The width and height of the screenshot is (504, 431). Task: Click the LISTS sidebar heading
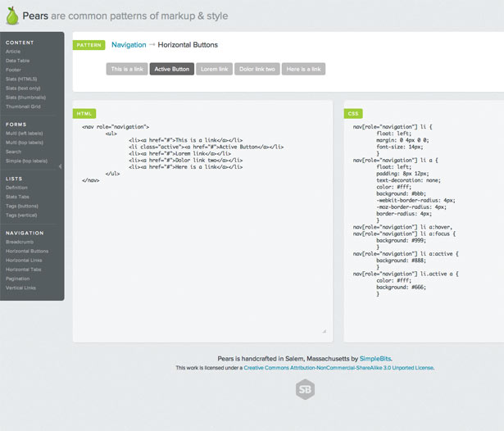[14, 179]
